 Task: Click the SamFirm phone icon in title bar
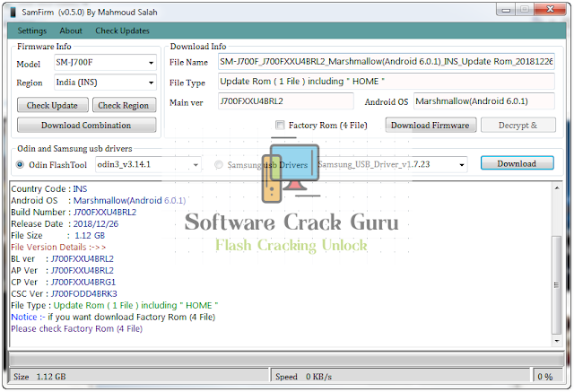tap(13, 12)
